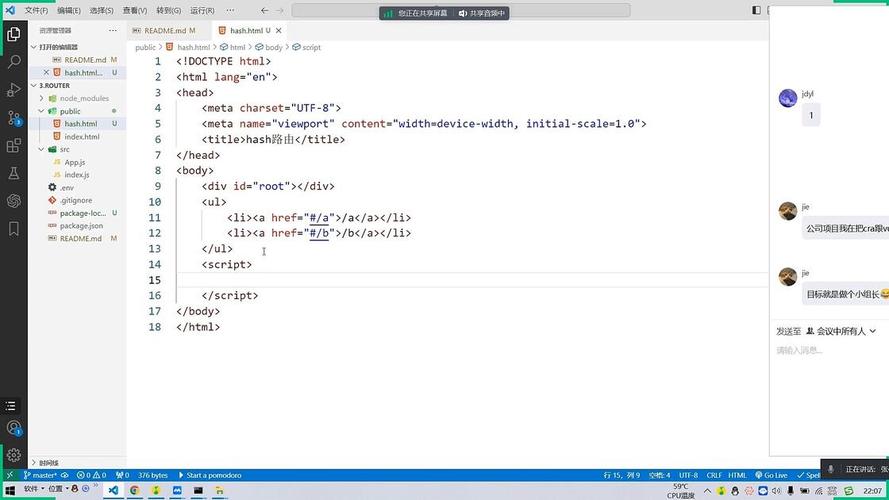This screenshot has width=889, height=500.
Task: Click jdyl's avatar in chat
Action: pos(788,98)
